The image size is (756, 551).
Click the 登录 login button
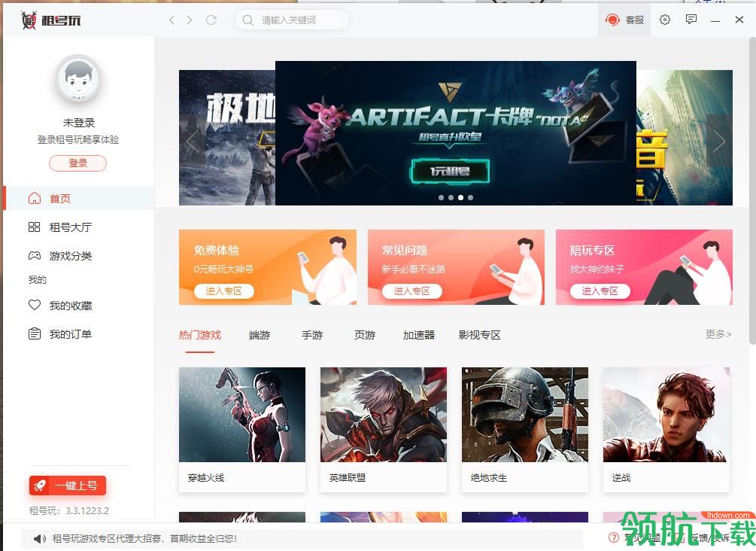(x=77, y=163)
